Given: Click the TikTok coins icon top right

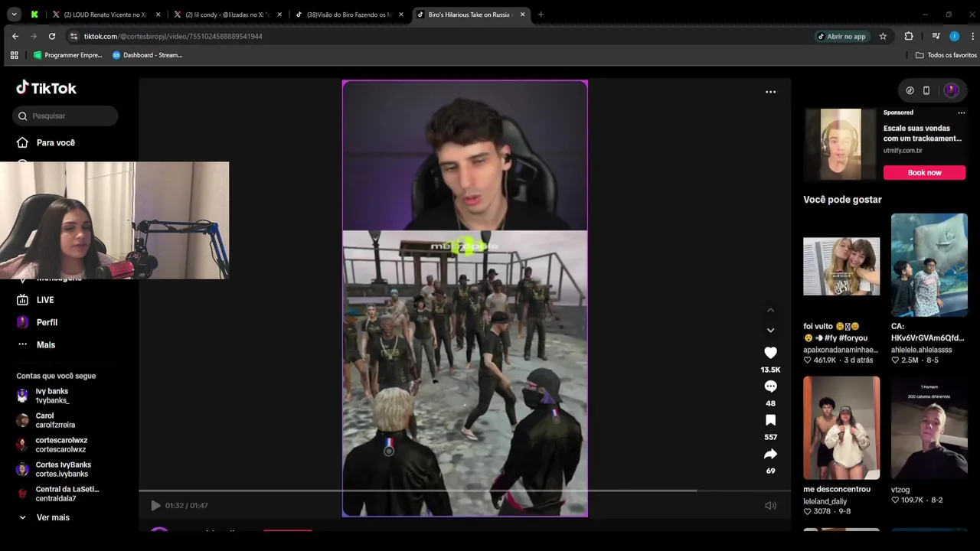Looking at the screenshot, I should (x=910, y=90).
